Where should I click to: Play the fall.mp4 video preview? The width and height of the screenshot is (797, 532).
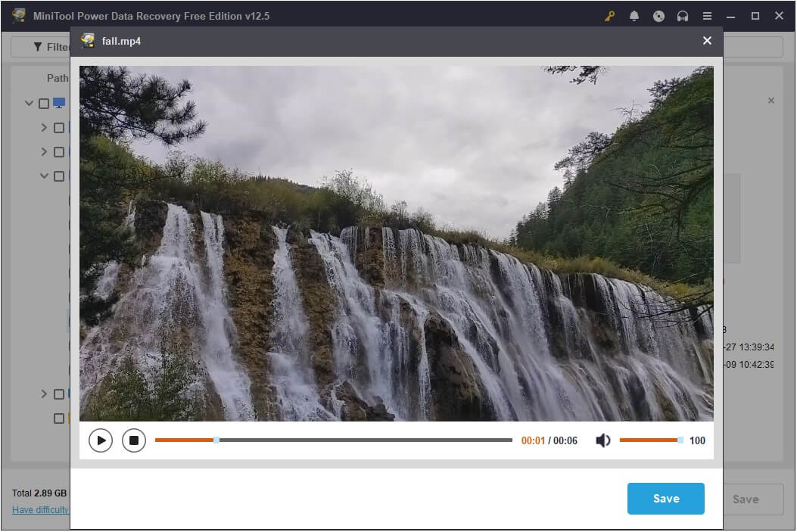click(x=101, y=440)
